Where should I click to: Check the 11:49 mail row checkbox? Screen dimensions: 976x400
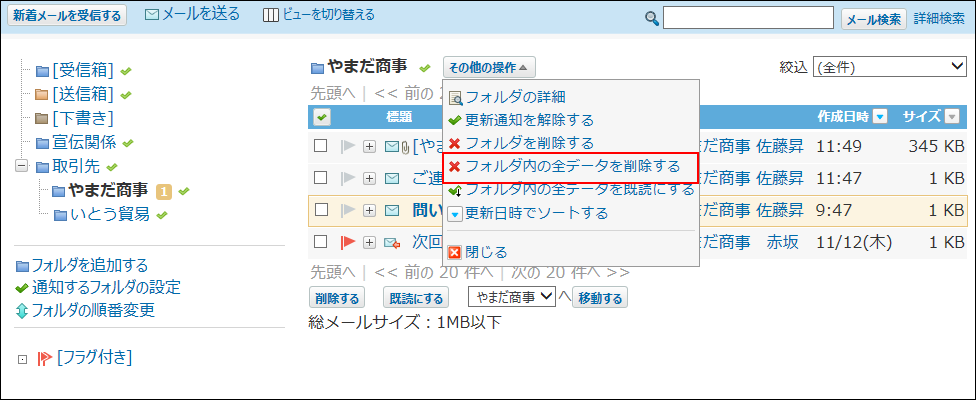point(321,146)
